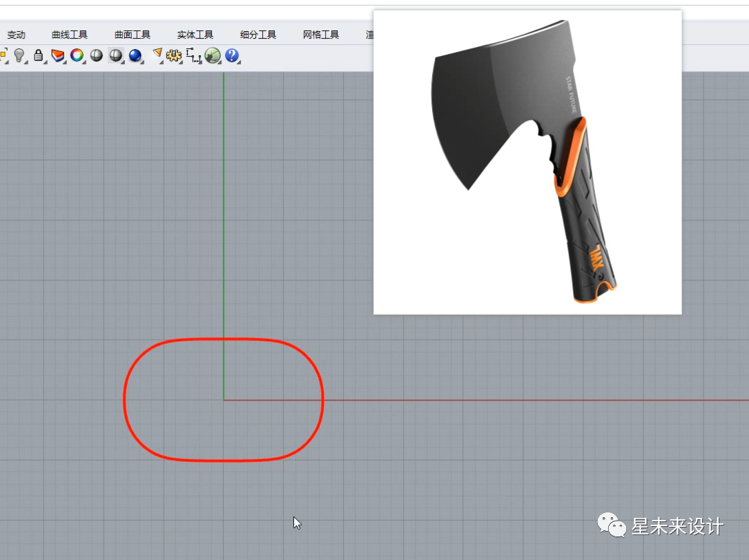Click the padlock lock objects icon

point(38,55)
